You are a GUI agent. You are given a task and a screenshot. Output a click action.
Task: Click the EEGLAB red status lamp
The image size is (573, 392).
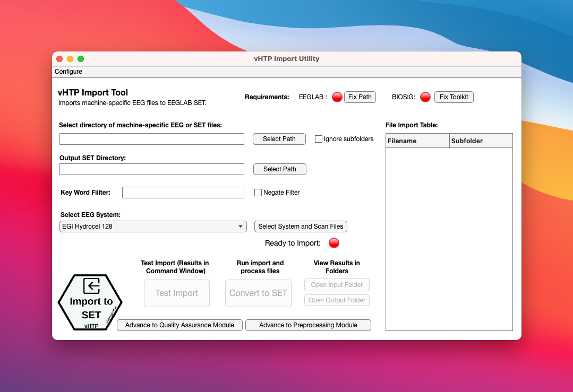[x=337, y=97]
